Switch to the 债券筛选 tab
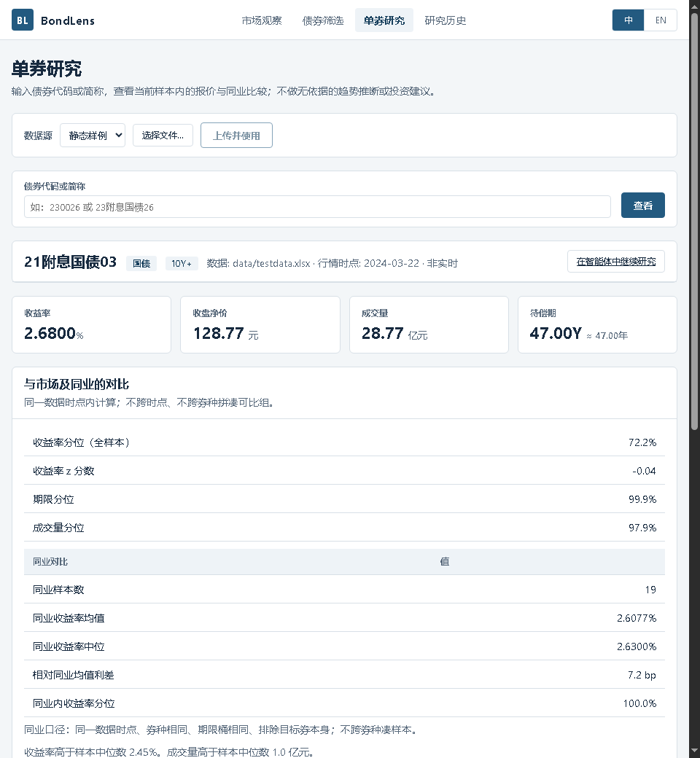Viewport: 700px width, 758px height. coord(323,20)
